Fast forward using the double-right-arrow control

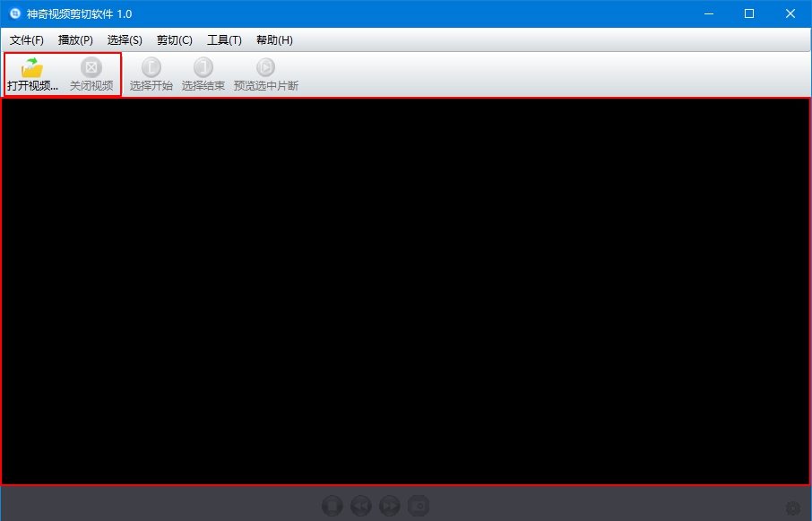(390, 505)
